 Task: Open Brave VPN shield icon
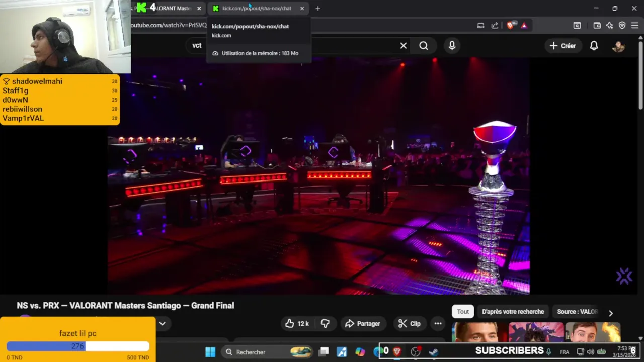622,25
